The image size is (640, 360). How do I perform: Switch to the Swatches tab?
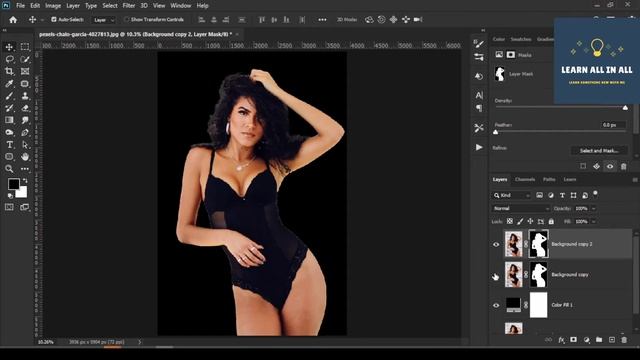click(521, 39)
